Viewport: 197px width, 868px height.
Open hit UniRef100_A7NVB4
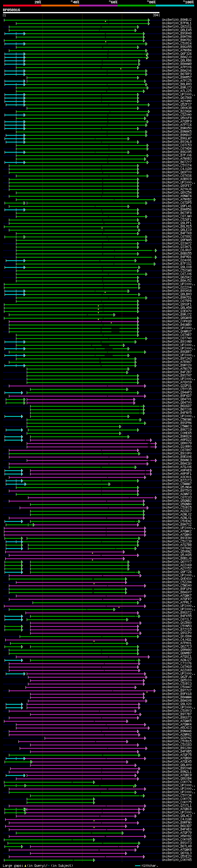177,50
